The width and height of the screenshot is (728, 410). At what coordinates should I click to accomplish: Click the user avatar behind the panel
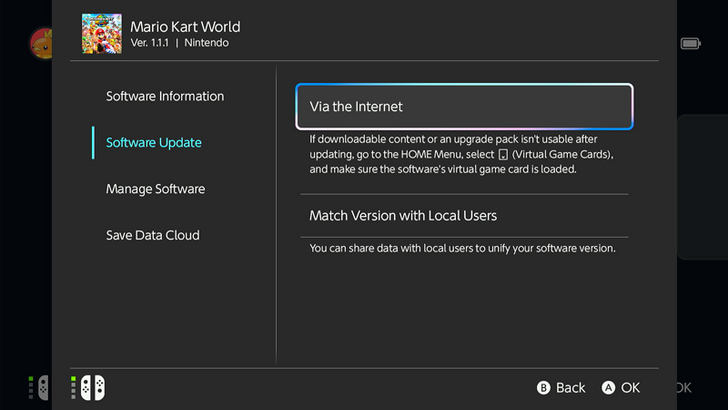pyautogui.click(x=41, y=43)
